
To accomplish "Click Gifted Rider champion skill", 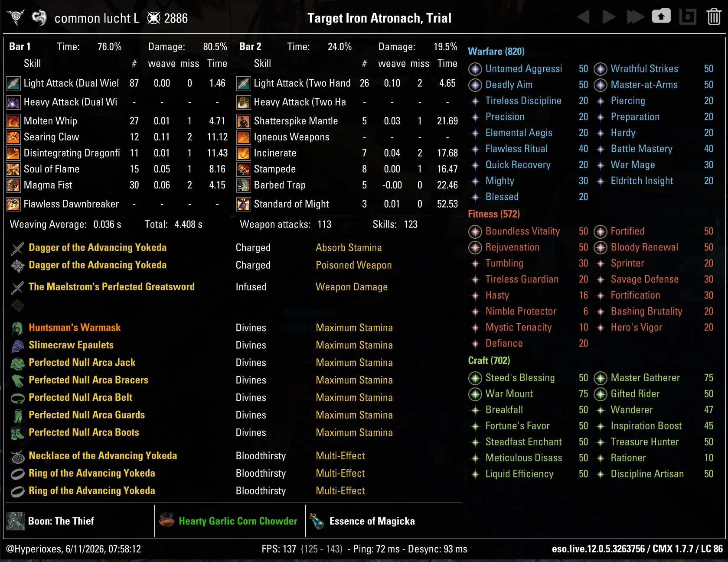I will [x=635, y=394].
